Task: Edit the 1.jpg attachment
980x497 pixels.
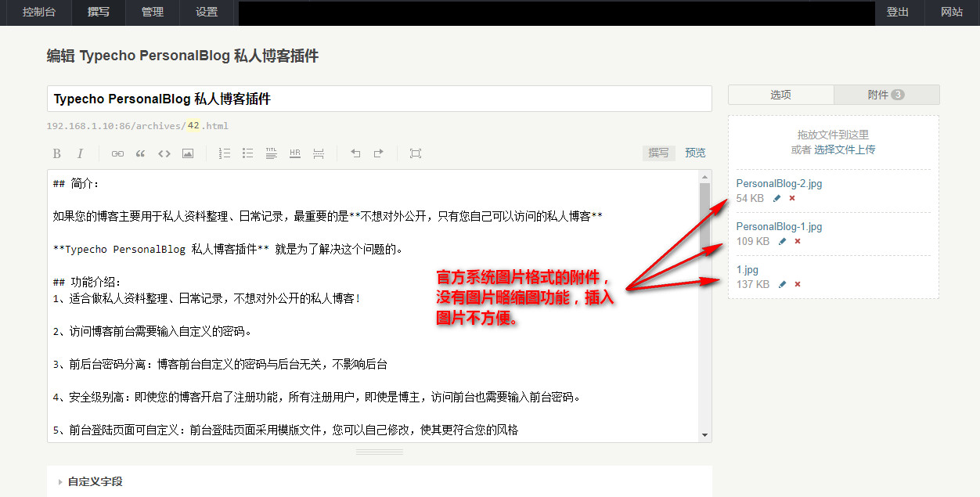Action: [782, 284]
